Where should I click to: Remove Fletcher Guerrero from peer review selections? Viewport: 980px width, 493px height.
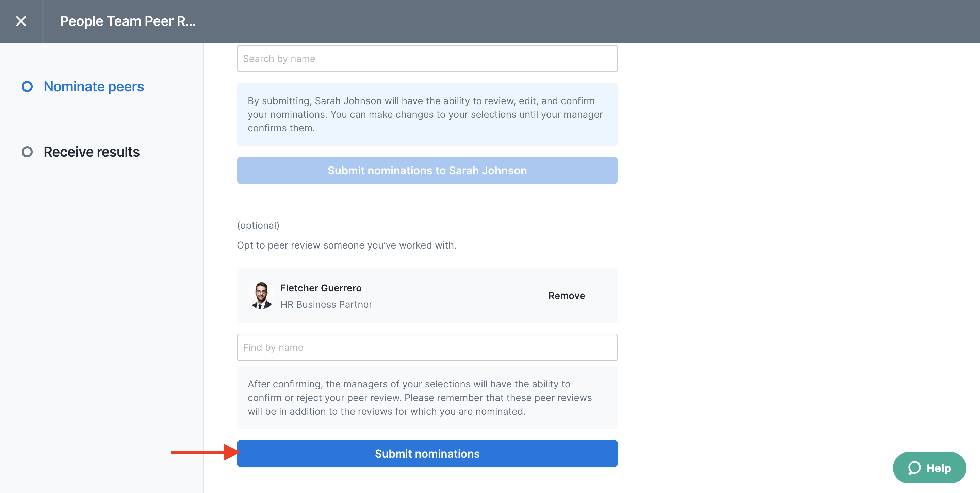point(566,296)
